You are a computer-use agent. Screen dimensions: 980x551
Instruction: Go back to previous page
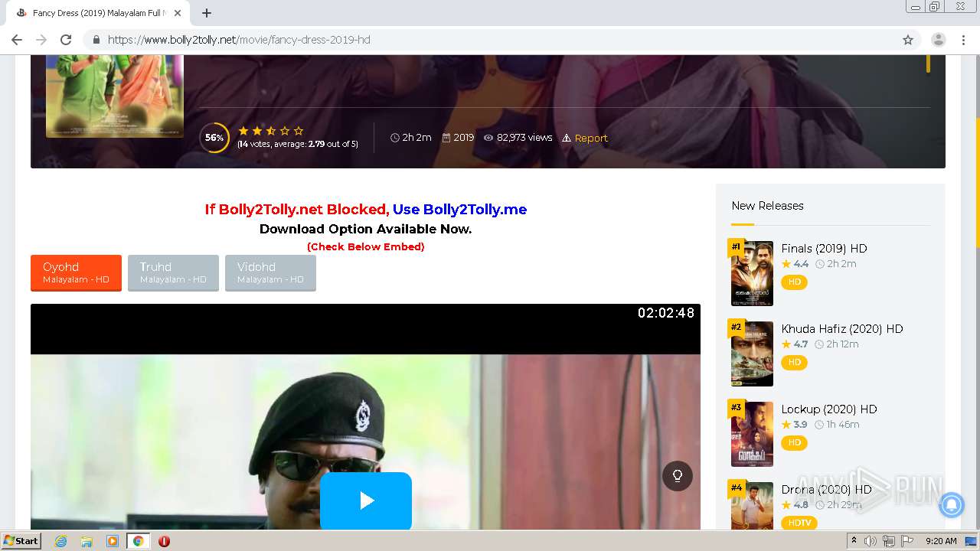coord(17,40)
